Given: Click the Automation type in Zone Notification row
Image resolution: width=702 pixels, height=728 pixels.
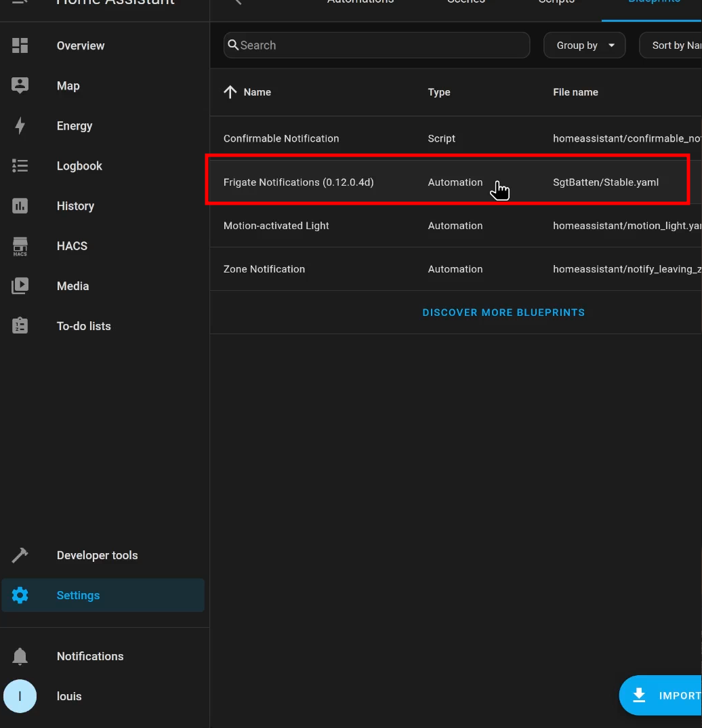Looking at the screenshot, I should (455, 269).
